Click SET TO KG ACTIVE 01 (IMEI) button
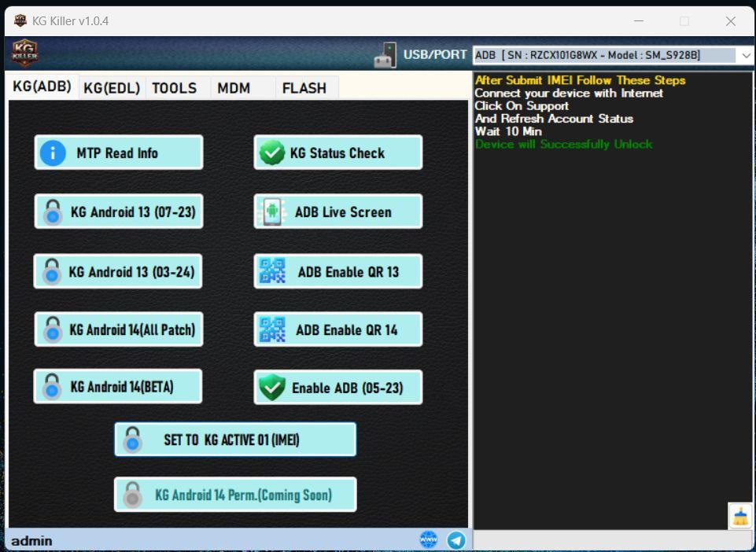The image size is (756, 552). pos(235,440)
